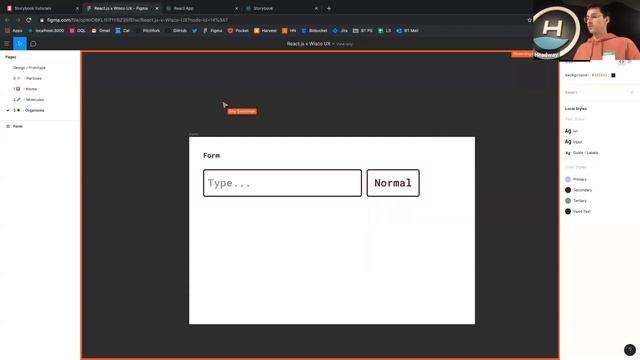Click the Local Styles heading
The width and height of the screenshot is (640, 360).
[x=576, y=109]
